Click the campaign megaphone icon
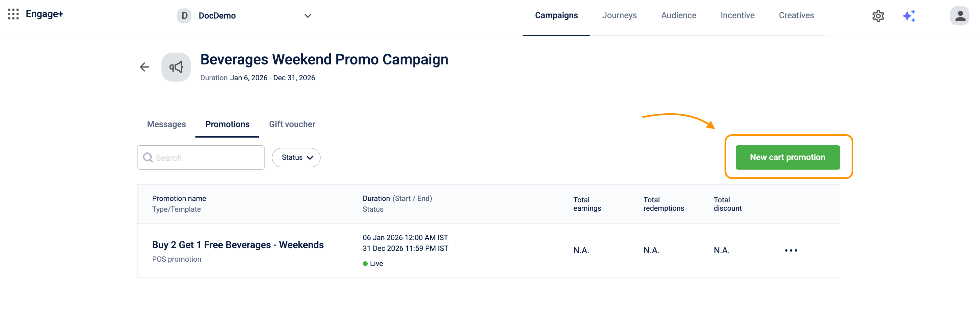 tap(176, 67)
